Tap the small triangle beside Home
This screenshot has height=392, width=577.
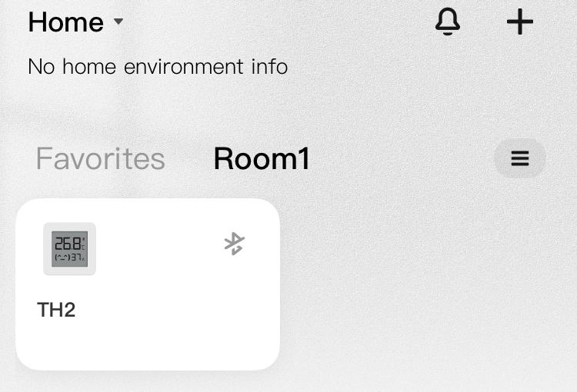(x=118, y=22)
